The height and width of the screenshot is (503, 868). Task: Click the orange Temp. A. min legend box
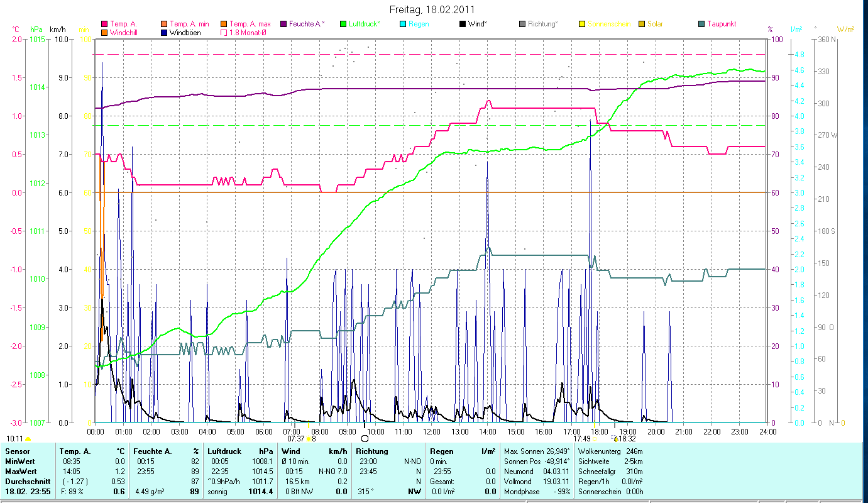click(163, 24)
